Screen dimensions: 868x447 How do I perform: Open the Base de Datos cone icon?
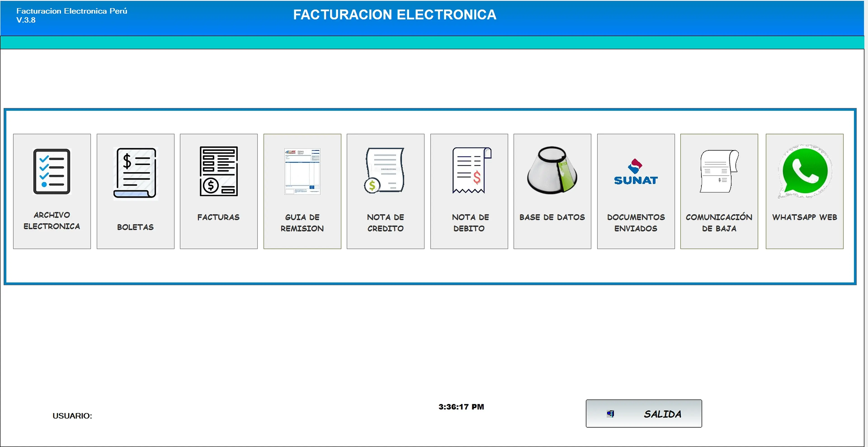pyautogui.click(x=552, y=170)
